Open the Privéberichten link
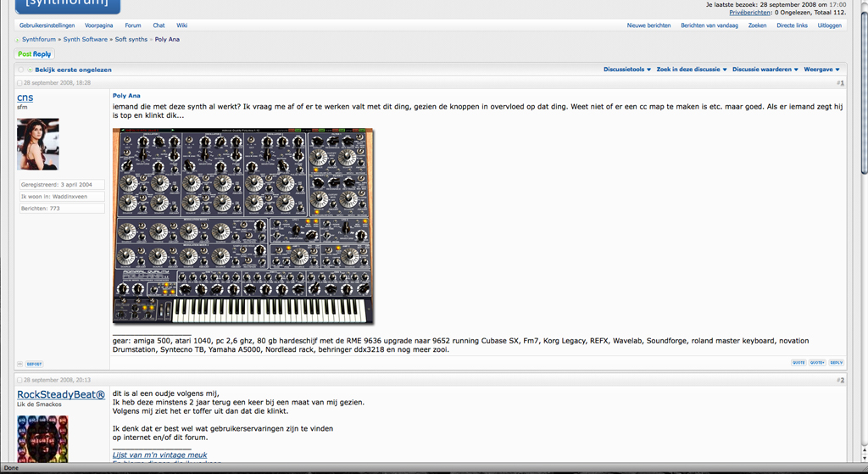Image resolution: width=868 pixels, height=474 pixels. point(749,12)
